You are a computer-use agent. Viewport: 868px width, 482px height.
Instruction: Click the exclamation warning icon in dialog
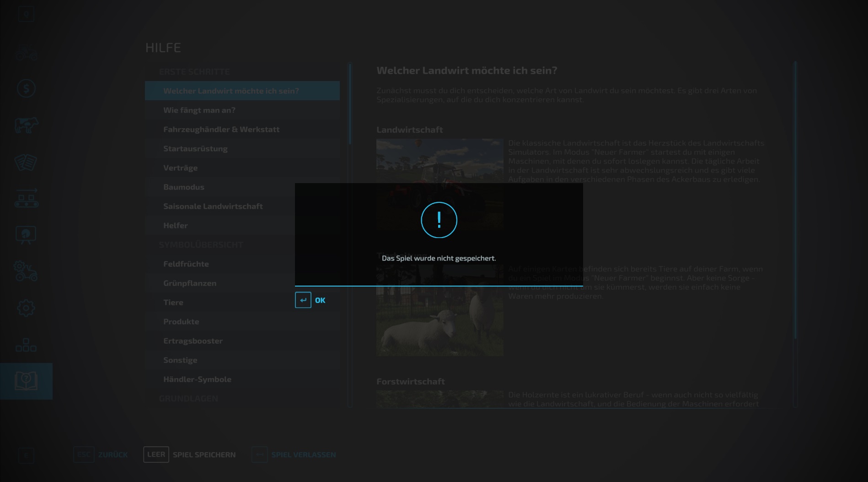[x=439, y=220]
